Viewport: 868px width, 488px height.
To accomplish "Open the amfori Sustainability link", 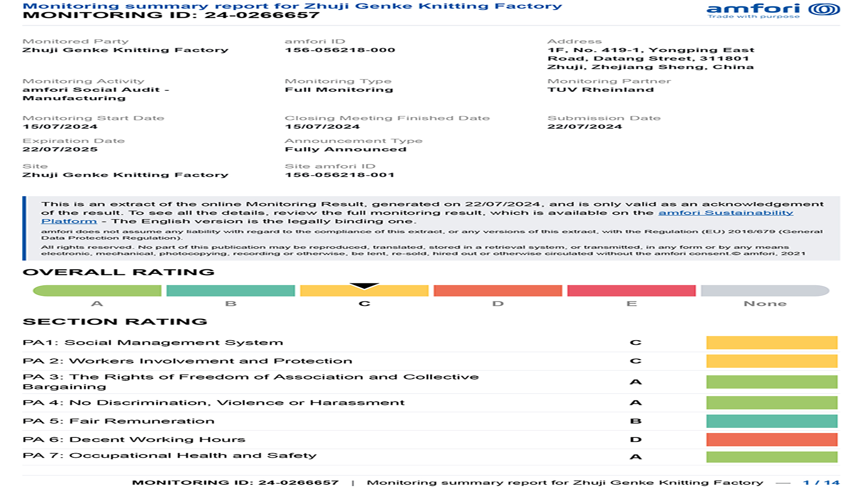I will point(726,213).
